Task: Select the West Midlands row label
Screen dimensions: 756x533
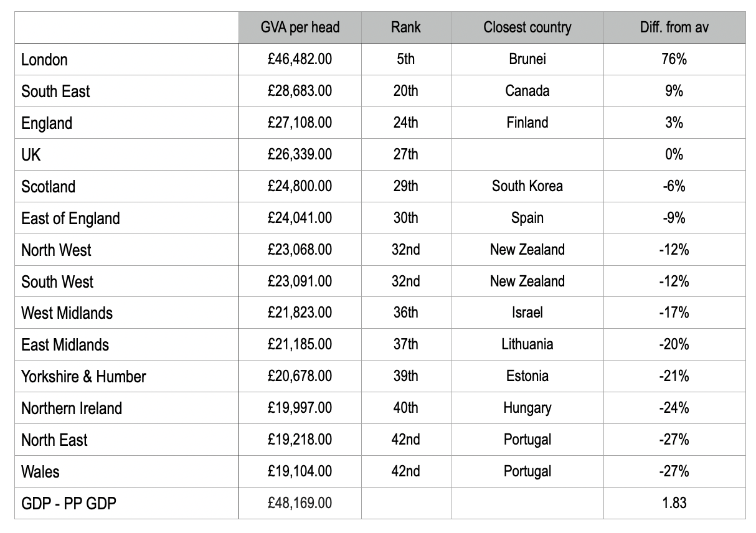Action: point(67,313)
